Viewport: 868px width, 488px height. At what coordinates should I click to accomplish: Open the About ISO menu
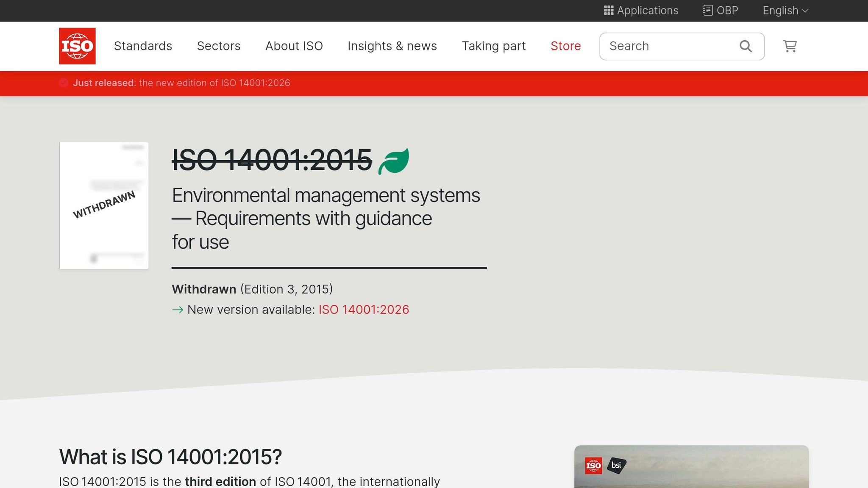294,46
